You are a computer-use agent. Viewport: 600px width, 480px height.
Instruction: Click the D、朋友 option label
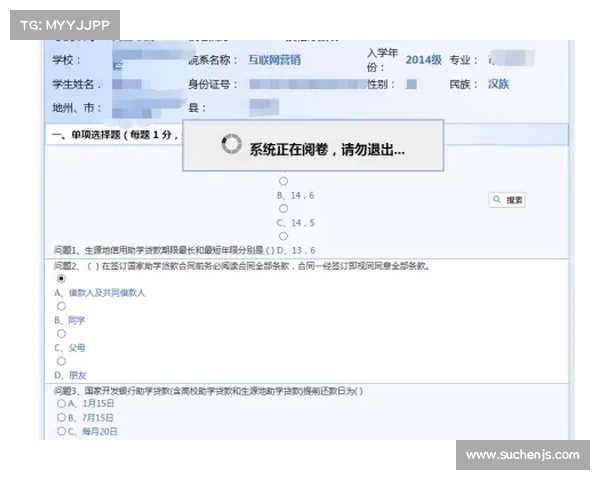click(70, 376)
